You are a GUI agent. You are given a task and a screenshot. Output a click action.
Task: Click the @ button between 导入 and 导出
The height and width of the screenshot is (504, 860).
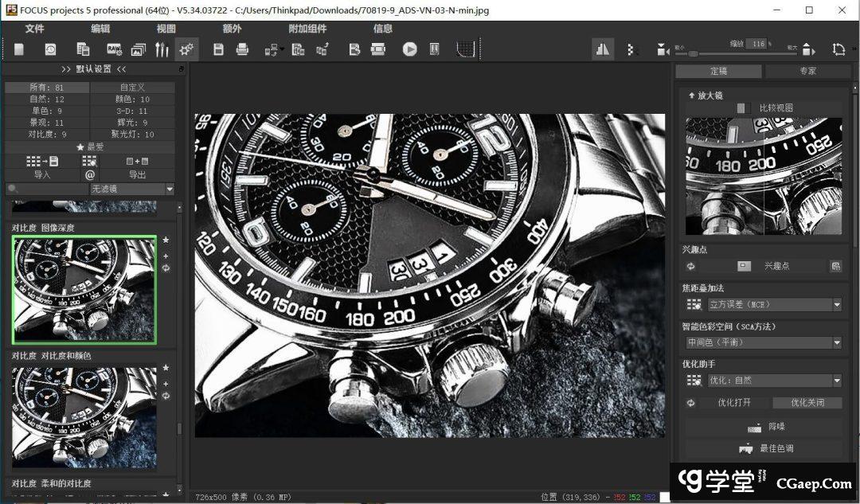coord(90,174)
